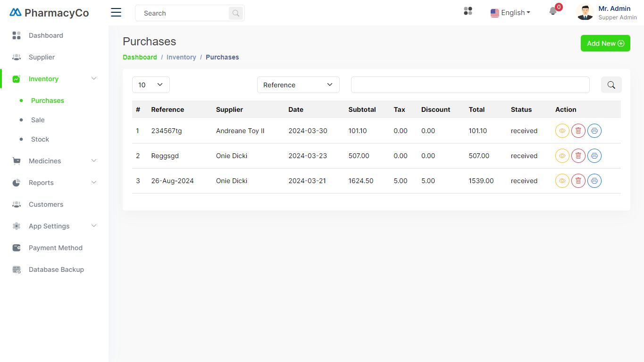
Task: Focus the top Search input field
Action: (182, 13)
